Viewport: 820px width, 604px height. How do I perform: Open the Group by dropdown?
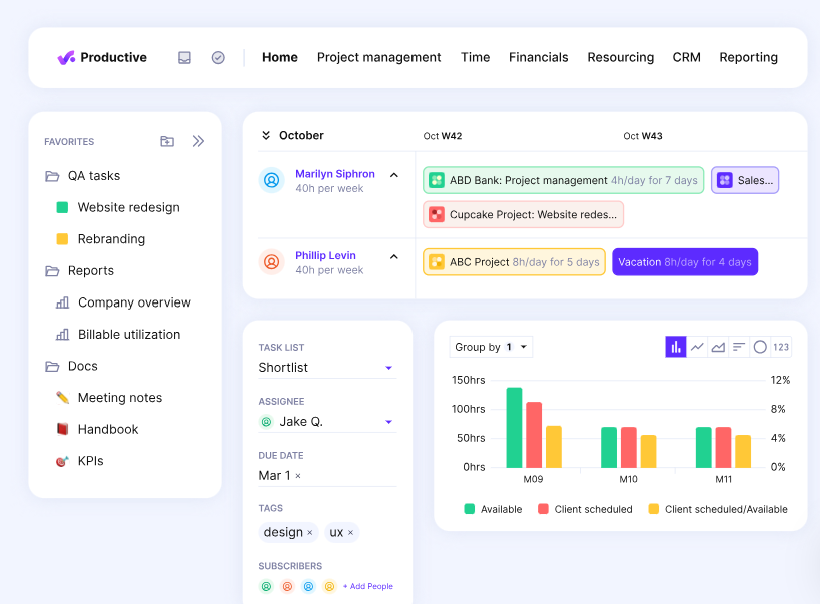[x=491, y=346]
